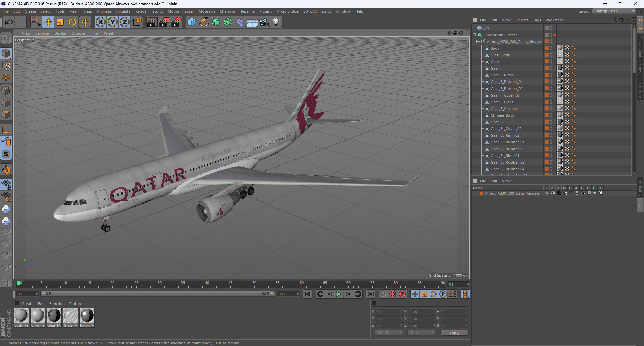
Task: Add a Light object
Action: click(276, 22)
